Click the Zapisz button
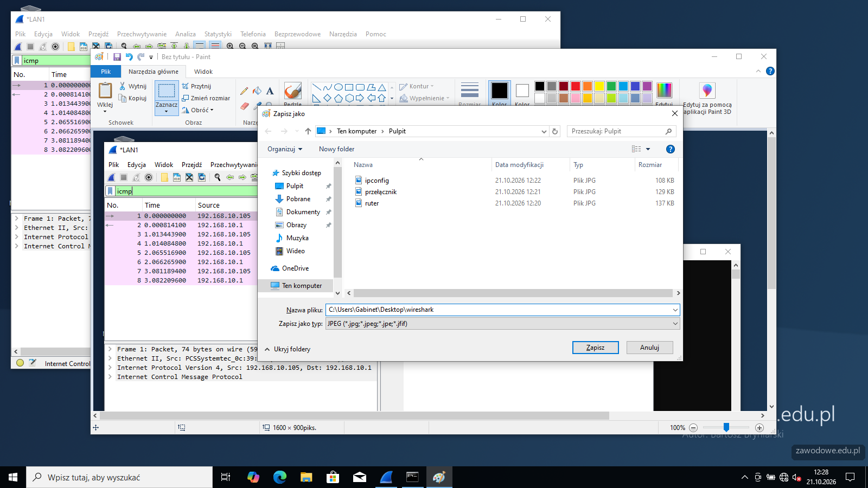Image resolution: width=868 pixels, height=488 pixels. click(595, 348)
